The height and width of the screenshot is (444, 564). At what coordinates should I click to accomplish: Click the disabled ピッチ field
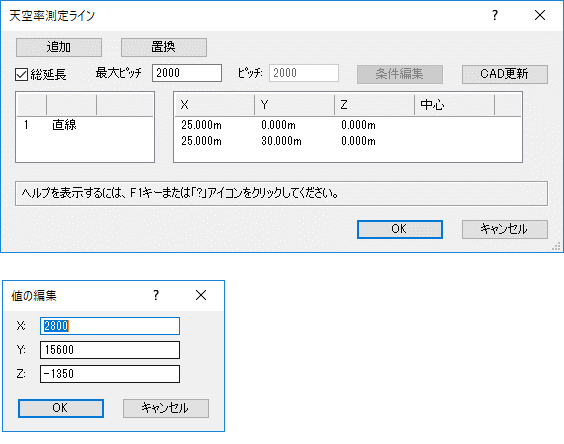[x=304, y=73]
